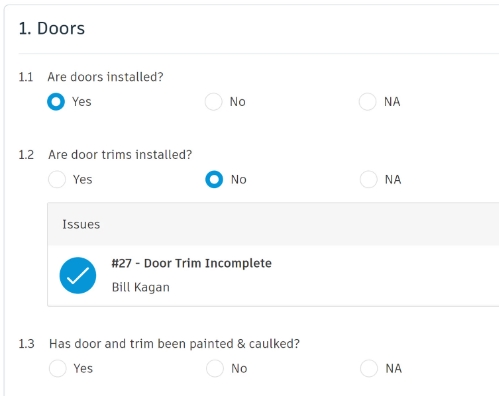Choose NA for 'Are doors installed?'
The height and width of the screenshot is (396, 499).
(368, 102)
